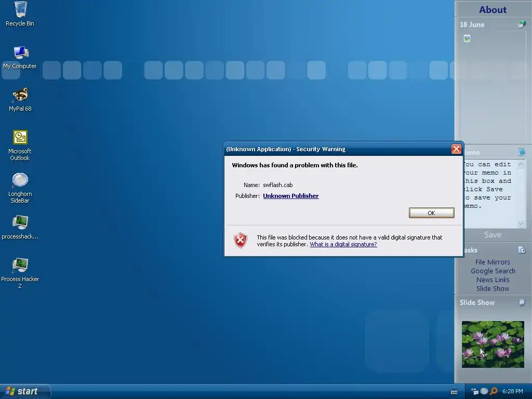The height and width of the screenshot is (399, 532).
Task: Open the Google Search task link
Action: (x=493, y=271)
